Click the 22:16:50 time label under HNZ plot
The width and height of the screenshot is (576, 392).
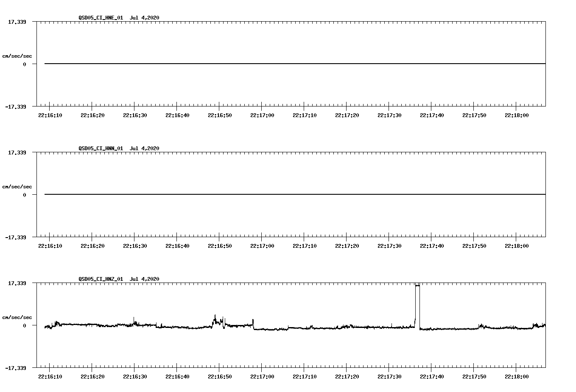220,377
